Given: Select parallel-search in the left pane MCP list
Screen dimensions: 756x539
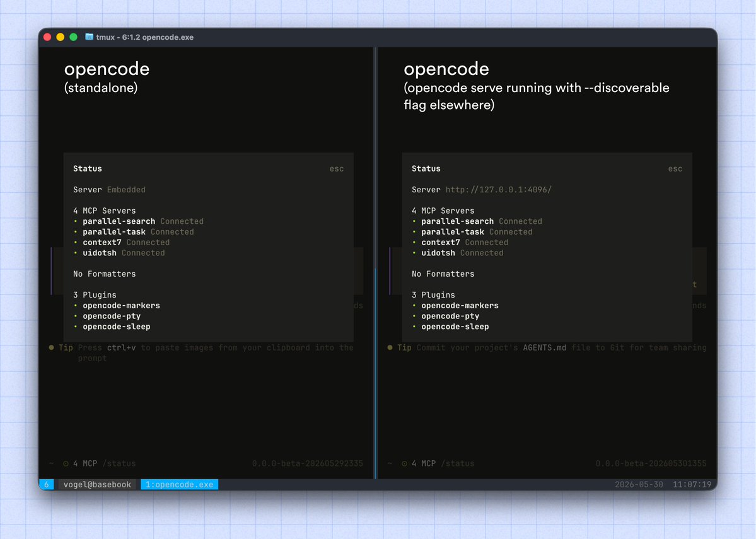Looking at the screenshot, I should pyautogui.click(x=119, y=221).
